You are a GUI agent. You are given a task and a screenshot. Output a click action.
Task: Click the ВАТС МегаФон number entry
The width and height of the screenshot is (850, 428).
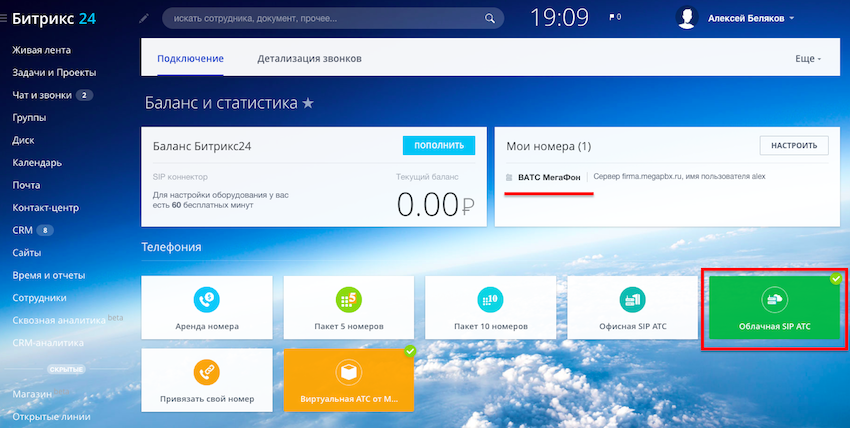(549, 177)
